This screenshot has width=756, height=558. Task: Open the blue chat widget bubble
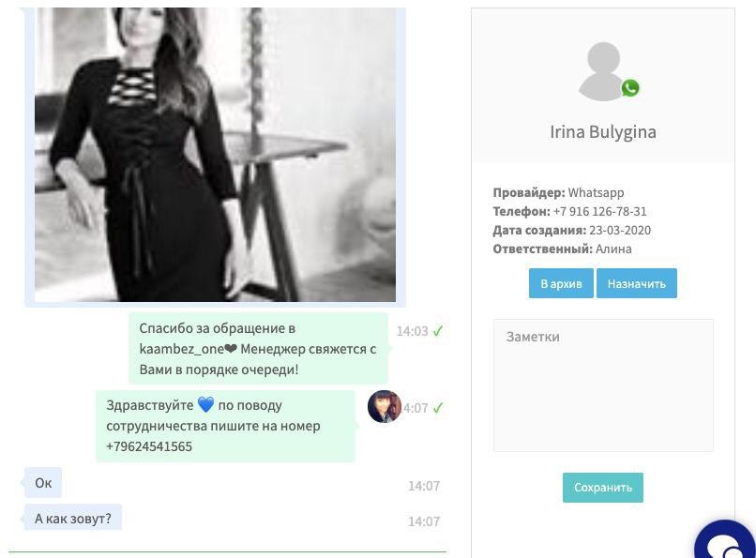[x=727, y=541]
